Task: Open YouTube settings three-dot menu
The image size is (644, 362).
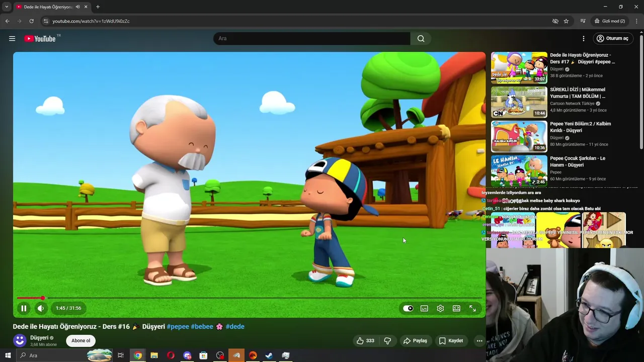Action: (x=584, y=38)
